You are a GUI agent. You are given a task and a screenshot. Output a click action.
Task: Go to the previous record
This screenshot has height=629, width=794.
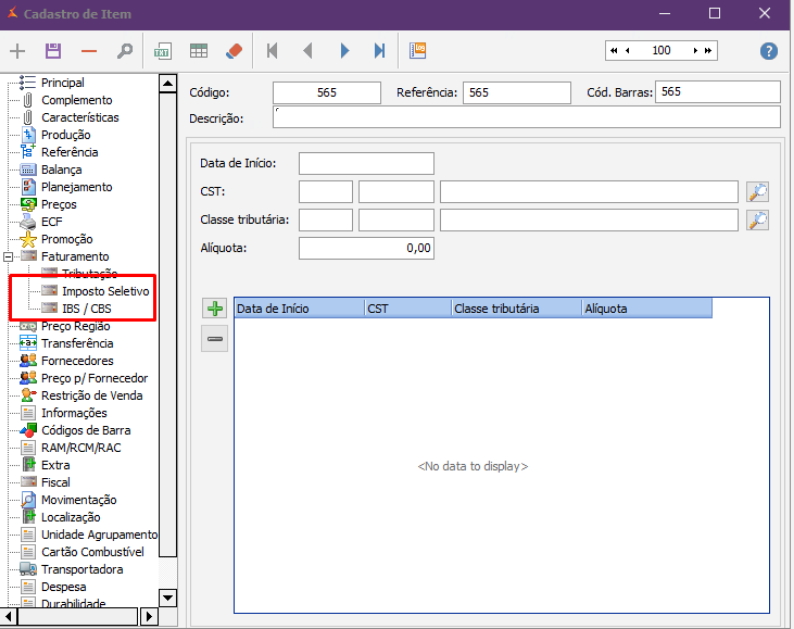(x=307, y=51)
